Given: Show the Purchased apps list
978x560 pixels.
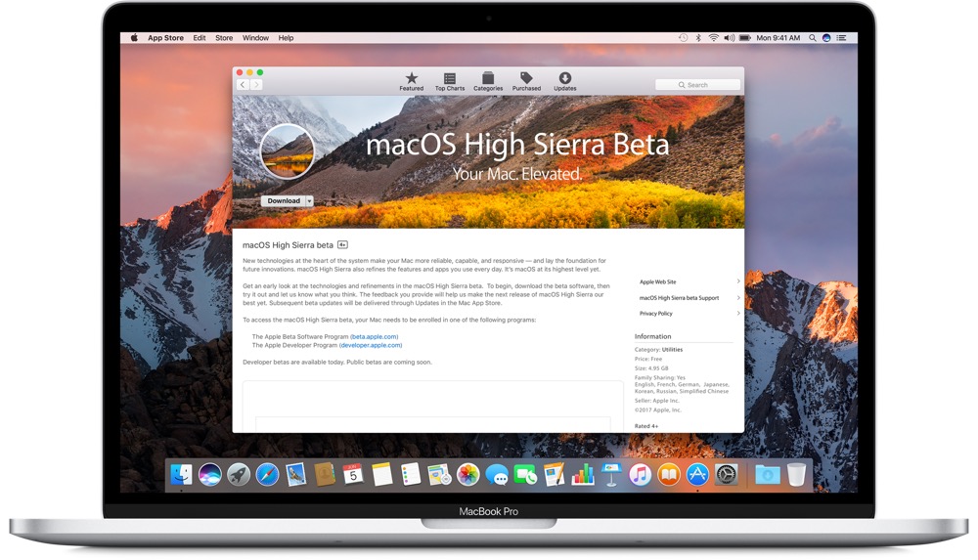Looking at the screenshot, I should pos(526,79).
